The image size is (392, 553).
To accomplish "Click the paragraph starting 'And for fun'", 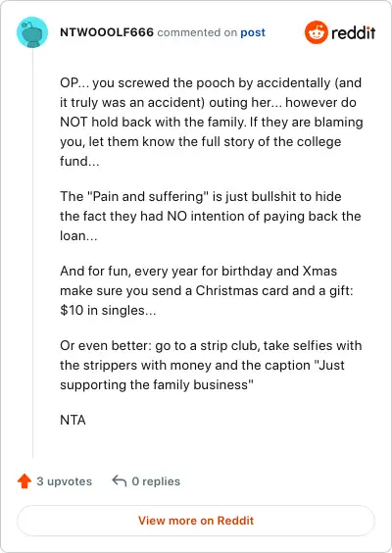I will [206, 290].
